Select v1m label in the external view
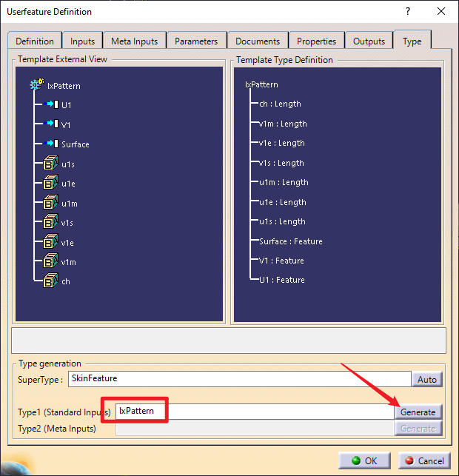This screenshot has width=459, height=476. 69,262
